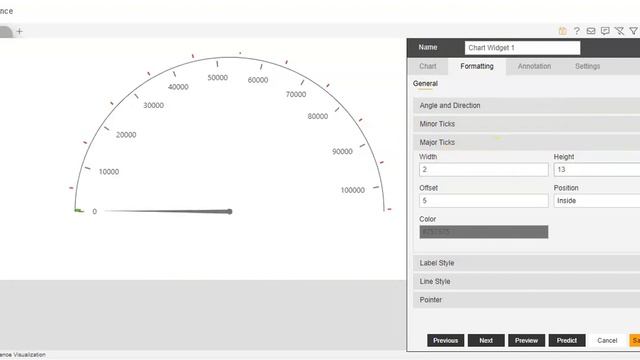
Task: Click the filter funnel icon
Action: [x=633, y=31]
